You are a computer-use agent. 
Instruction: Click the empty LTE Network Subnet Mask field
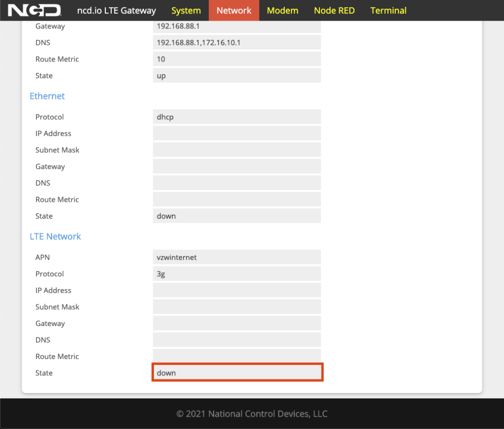pos(237,307)
